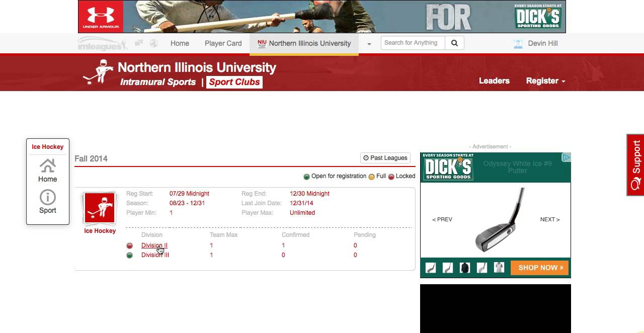
Task: Click the Support tab icon on the right edge
Action: pyautogui.click(x=636, y=184)
